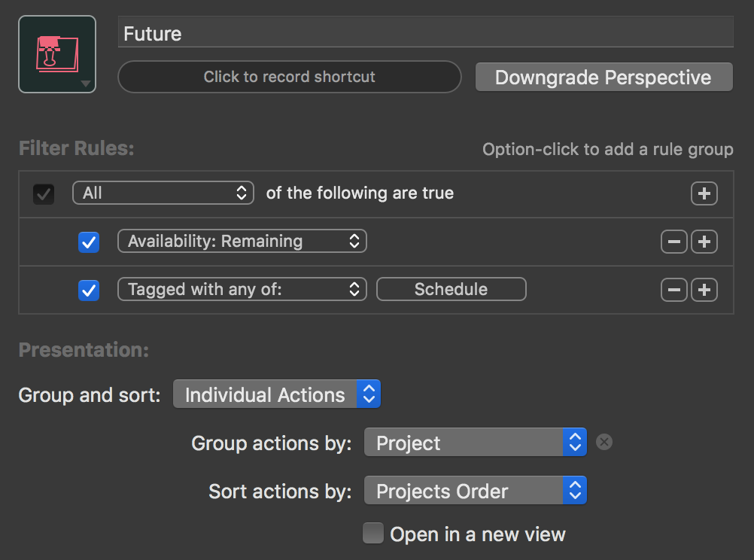The image size is (754, 560).
Task: Open the All of the following dropdown
Action: click(x=163, y=193)
